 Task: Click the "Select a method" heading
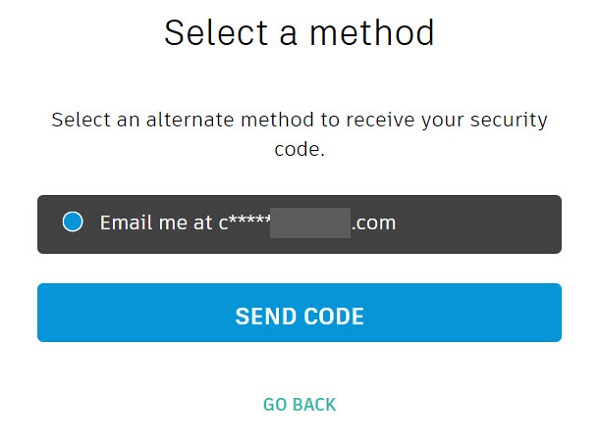point(299,33)
